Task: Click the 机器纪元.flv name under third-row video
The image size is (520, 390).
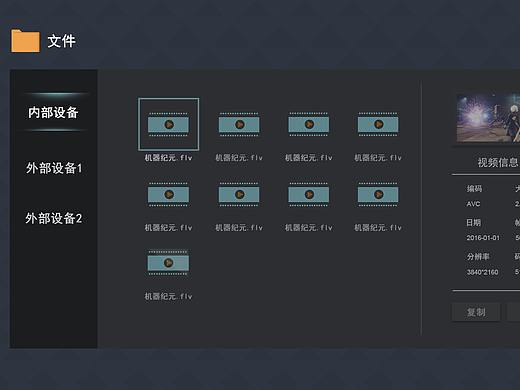Action: click(168, 296)
